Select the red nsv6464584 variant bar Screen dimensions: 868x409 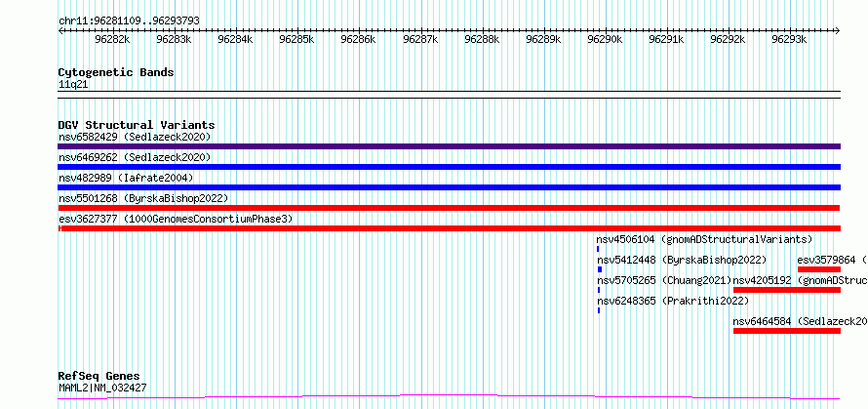click(x=787, y=331)
